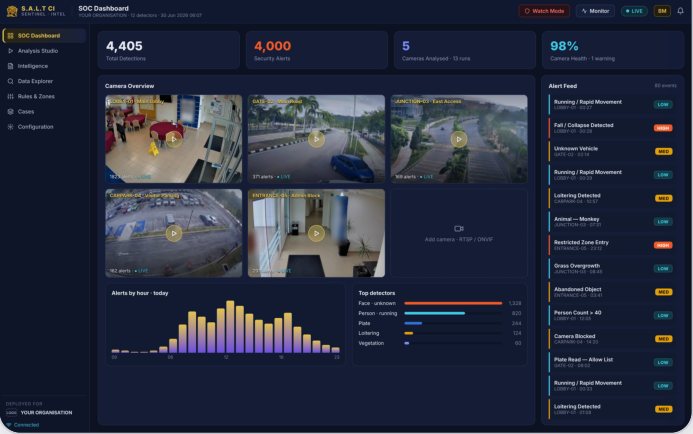This screenshot has width=693, height=434.
Task: Open the notifications bell icon
Action: tap(680, 11)
